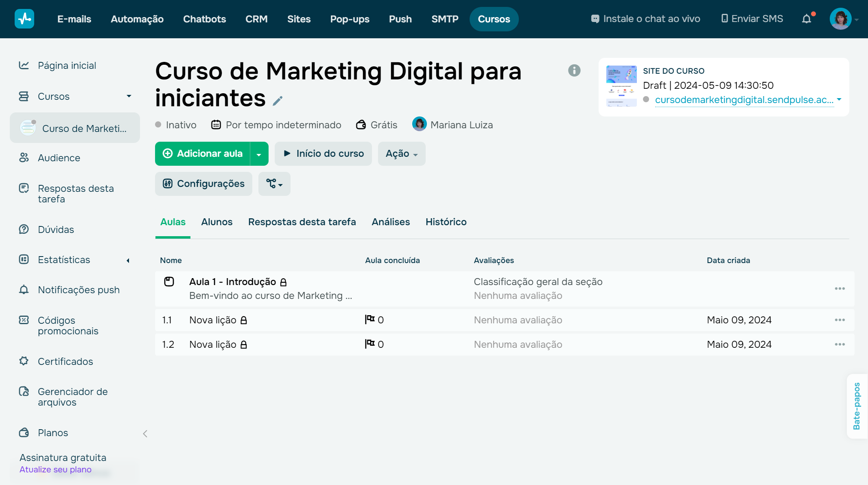Expand the Adicionar aula dropdown arrow

[260, 154]
